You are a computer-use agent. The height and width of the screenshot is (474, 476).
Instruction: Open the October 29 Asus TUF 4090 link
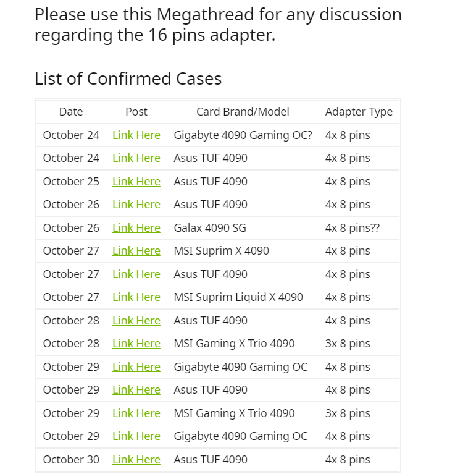pos(136,390)
